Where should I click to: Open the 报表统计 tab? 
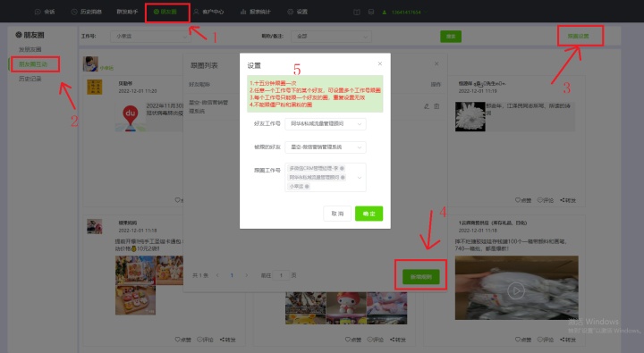pos(256,12)
